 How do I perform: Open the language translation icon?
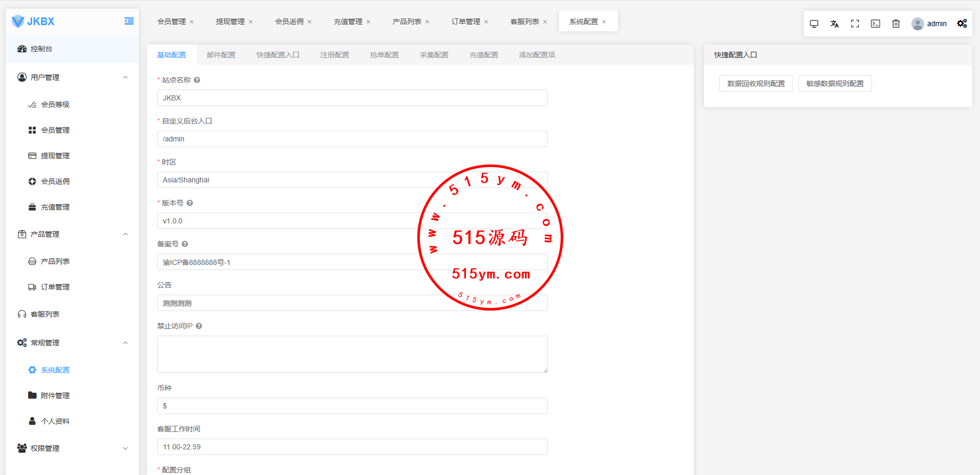click(x=835, y=24)
